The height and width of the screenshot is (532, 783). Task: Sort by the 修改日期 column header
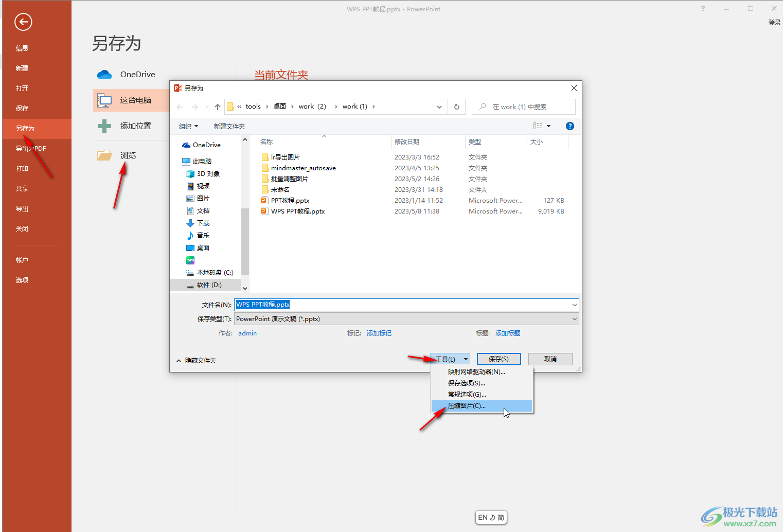tap(428, 142)
